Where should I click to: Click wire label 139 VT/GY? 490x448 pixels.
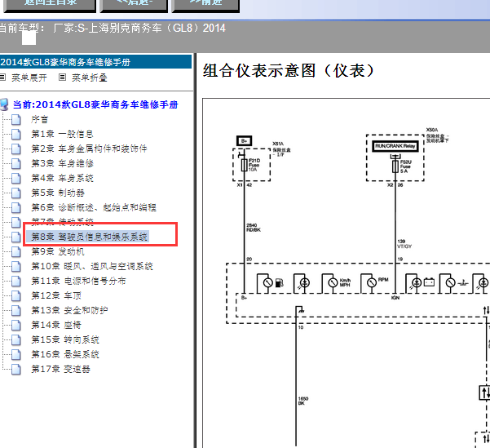click(404, 244)
